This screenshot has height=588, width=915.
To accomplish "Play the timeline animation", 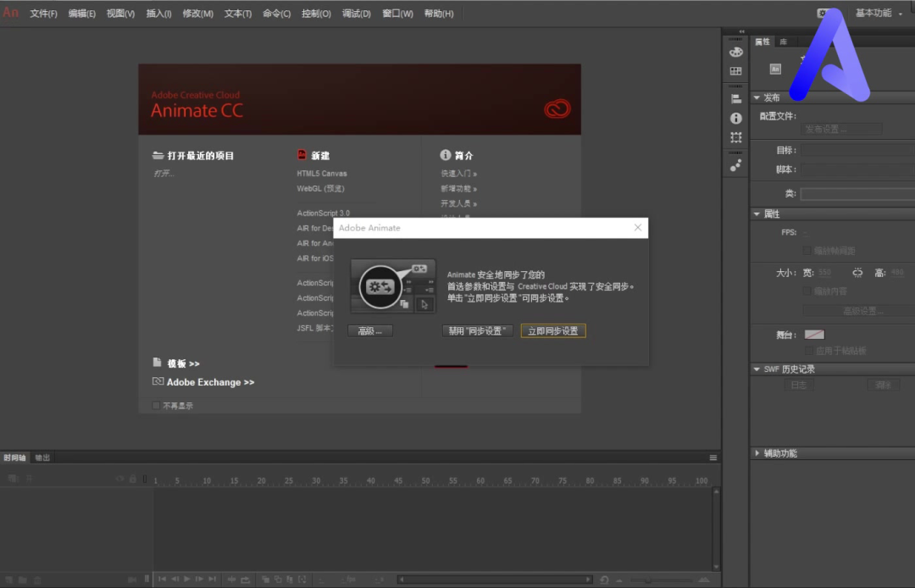I will coord(186,580).
